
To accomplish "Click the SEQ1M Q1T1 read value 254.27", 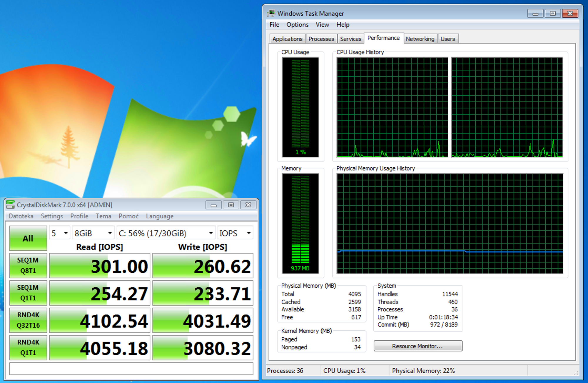I will [x=100, y=293].
